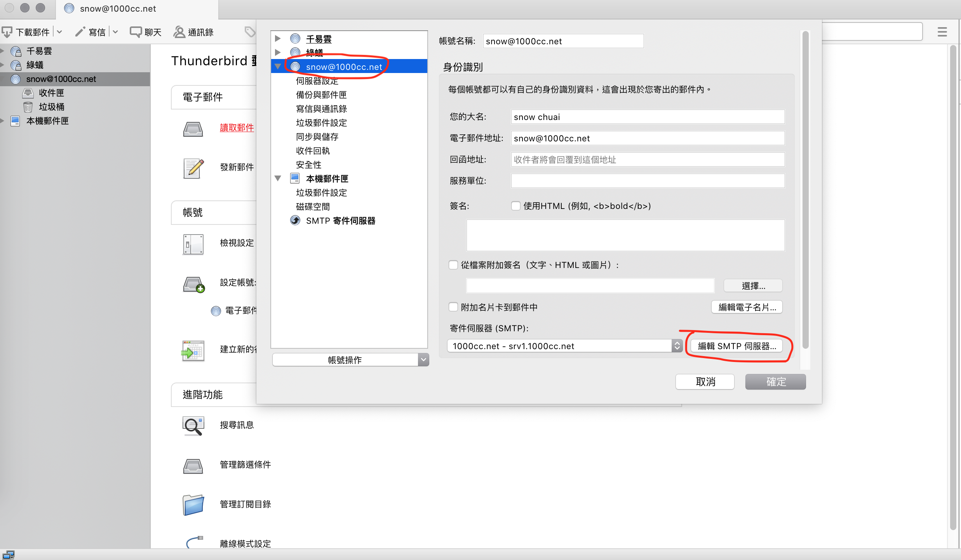Expand 本機郵件匣 in main sidebar
This screenshot has height=560, width=961.
pyautogui.click(x=2, y=121)
